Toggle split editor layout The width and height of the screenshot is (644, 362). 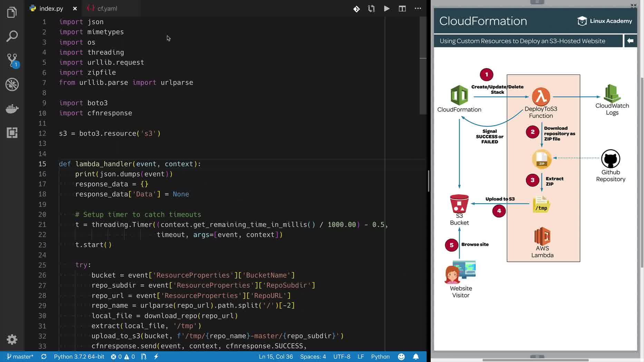[x=402, y=9]
